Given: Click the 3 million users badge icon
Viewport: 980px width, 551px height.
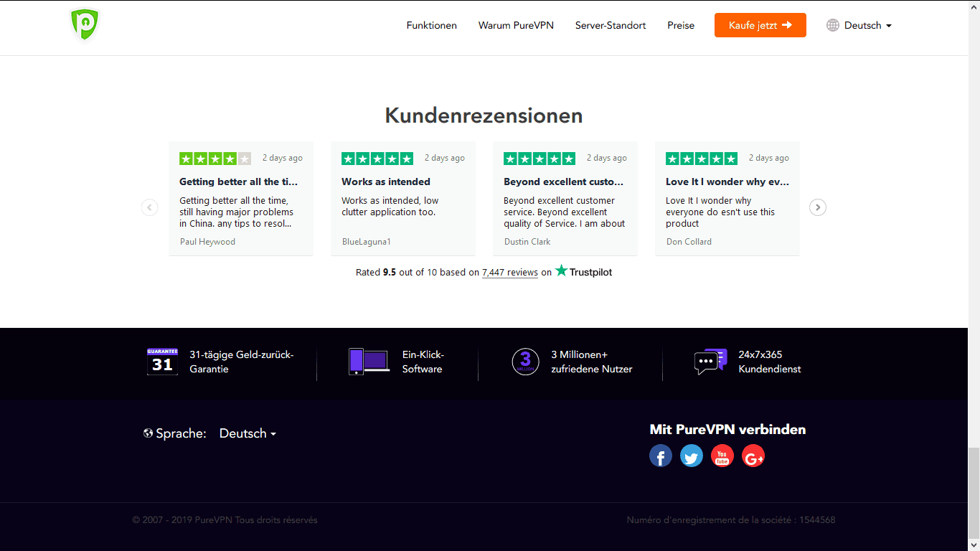Looking at the screenshot, I should (x=525, y=362).
